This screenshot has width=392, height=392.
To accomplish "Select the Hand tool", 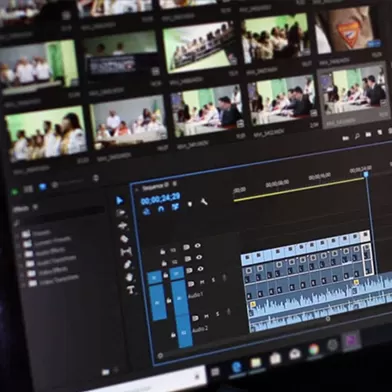I will [129, 277].
